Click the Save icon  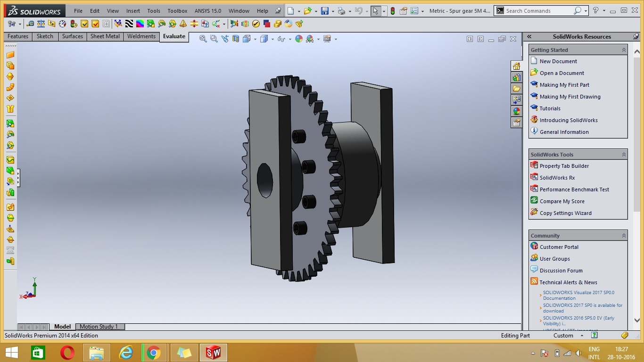325,11
